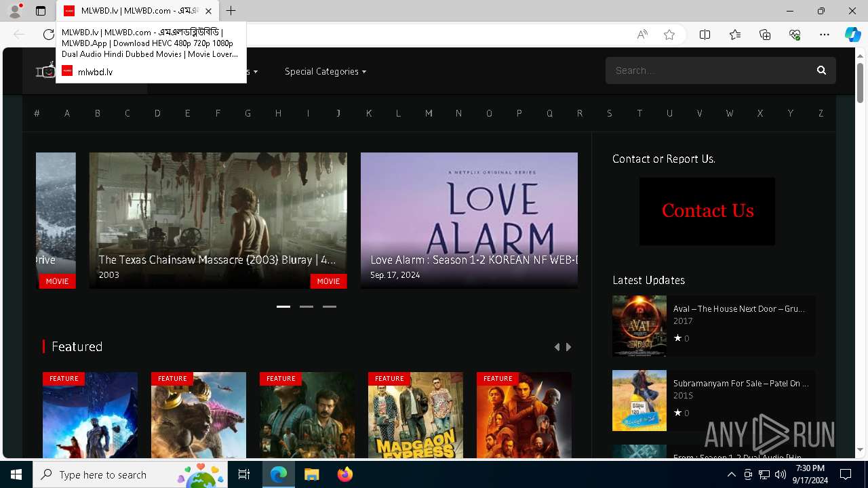Filter titles by letter B
This screenshot has height=488, width=868.
97,113
